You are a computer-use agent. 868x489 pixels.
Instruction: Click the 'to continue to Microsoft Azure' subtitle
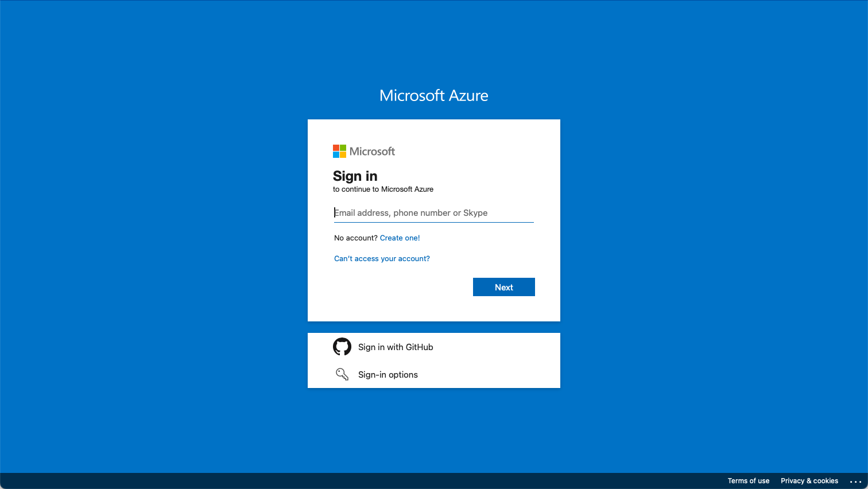tap(383, 189)
